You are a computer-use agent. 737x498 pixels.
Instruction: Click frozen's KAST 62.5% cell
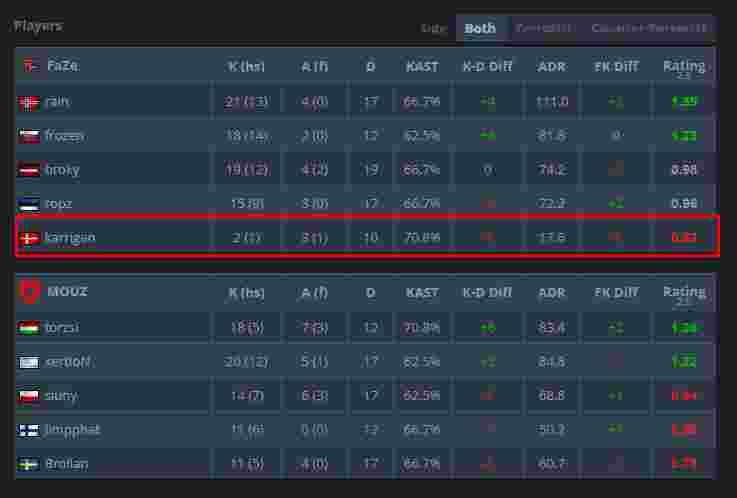(422, 136)
